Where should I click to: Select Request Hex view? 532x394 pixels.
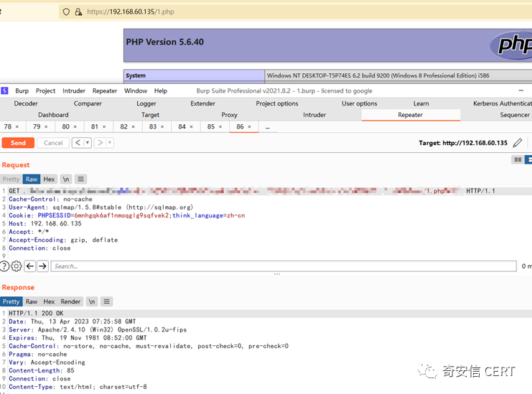tap(49, 179)
